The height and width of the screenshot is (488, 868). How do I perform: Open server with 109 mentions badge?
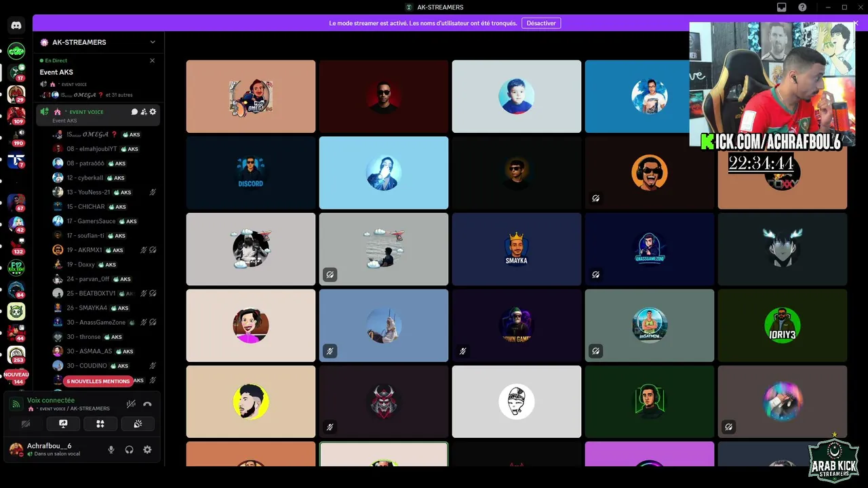16,116
